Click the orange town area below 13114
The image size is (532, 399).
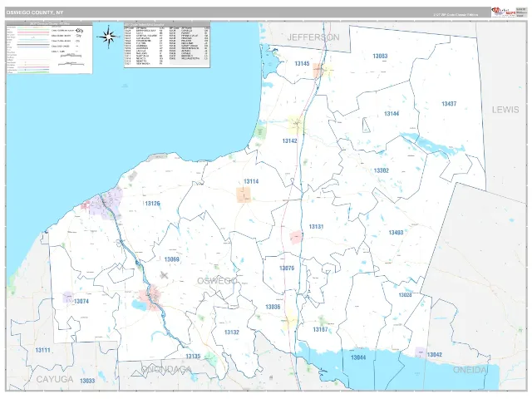(244, 195)
